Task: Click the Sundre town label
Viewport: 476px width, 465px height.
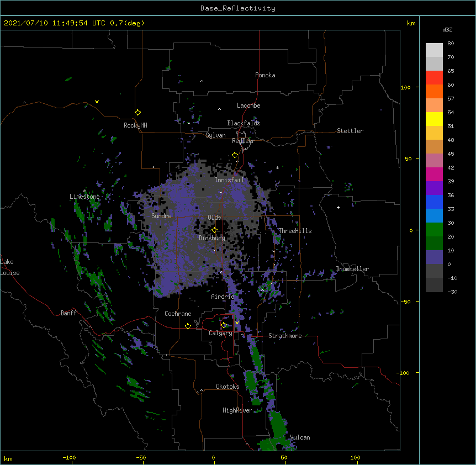Action: 161,216
